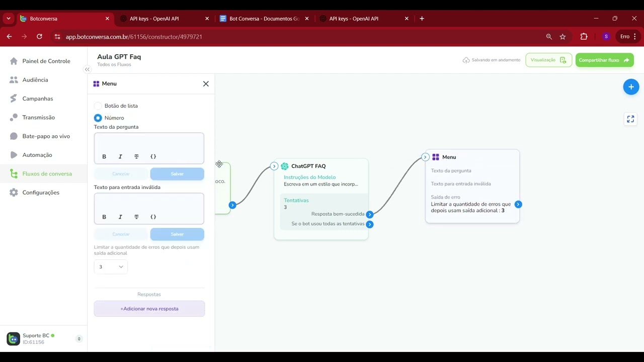Close the Menu editing panel
644x362 pixels.
point(206,84)
